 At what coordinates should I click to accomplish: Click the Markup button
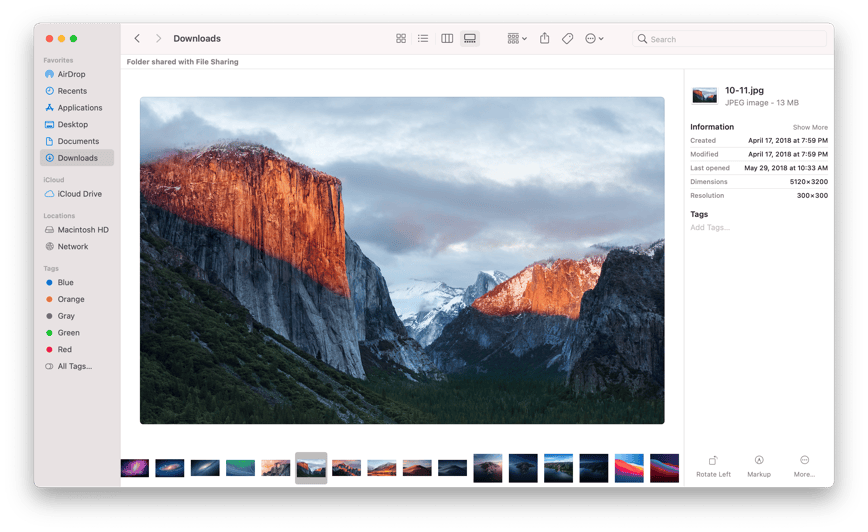click(759, 466)
